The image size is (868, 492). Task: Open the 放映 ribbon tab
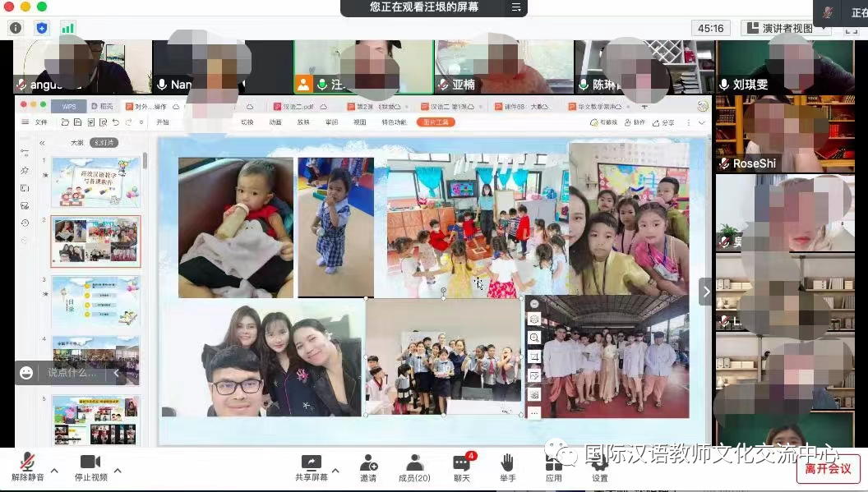(x=303, y=122)
